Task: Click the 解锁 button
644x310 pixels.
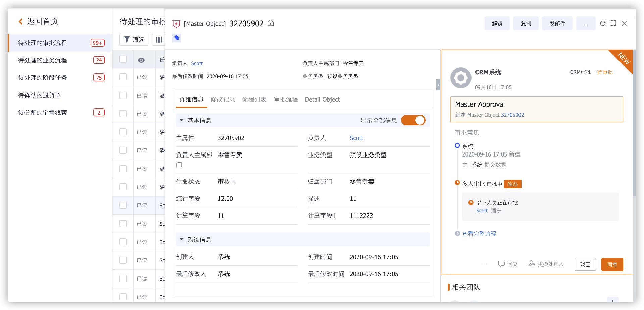Action: [497, 23]
